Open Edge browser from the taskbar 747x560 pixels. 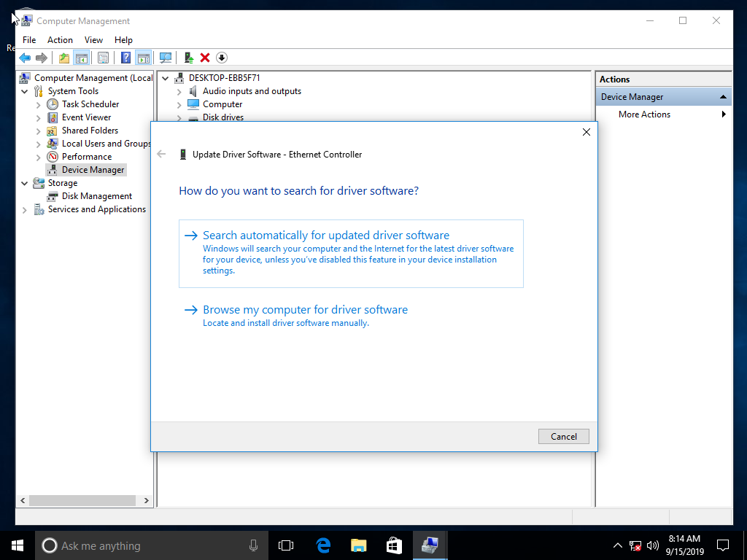pyautogui.click(x=323, y=545)
